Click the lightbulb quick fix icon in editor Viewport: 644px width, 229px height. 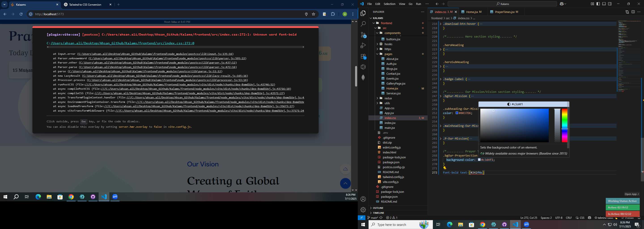445,168
